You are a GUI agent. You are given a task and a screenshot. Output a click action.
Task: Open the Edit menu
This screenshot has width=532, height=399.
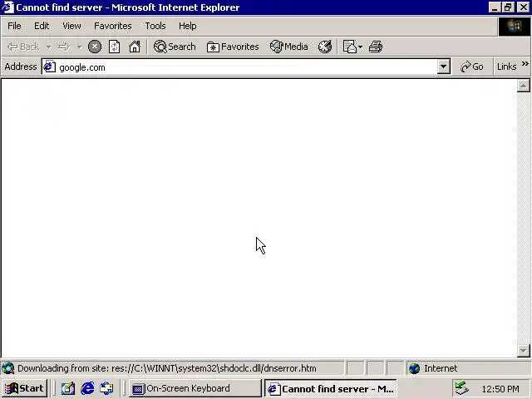[42, 26]
